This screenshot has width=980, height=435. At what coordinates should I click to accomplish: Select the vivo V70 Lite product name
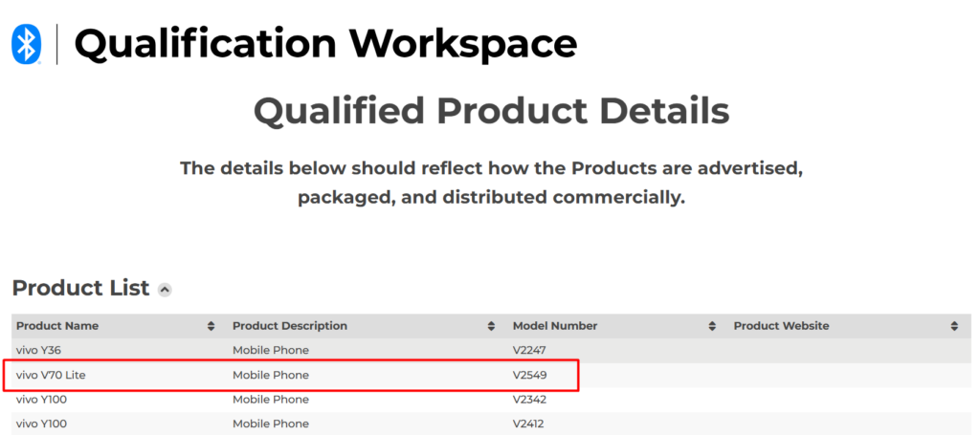pos(51,376)
